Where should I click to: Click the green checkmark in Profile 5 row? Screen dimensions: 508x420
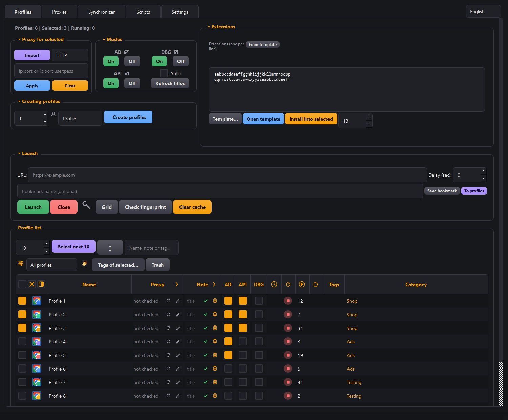click(206, 355)
